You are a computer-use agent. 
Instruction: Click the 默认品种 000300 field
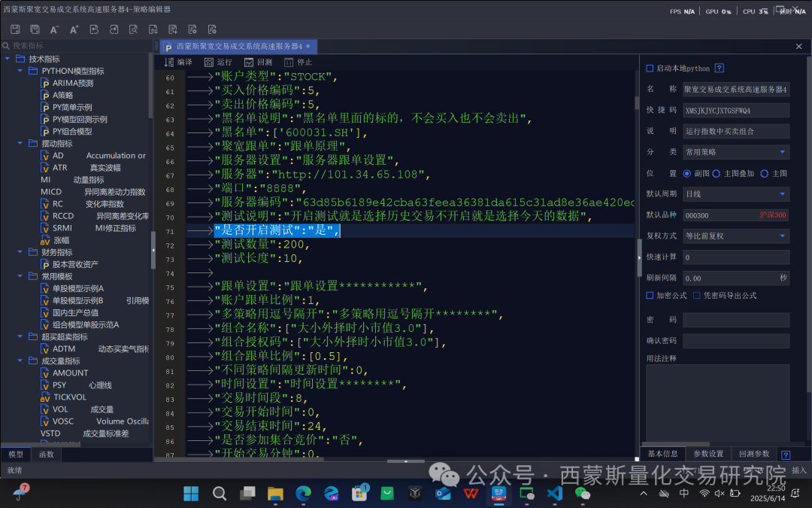pos(736,215)
